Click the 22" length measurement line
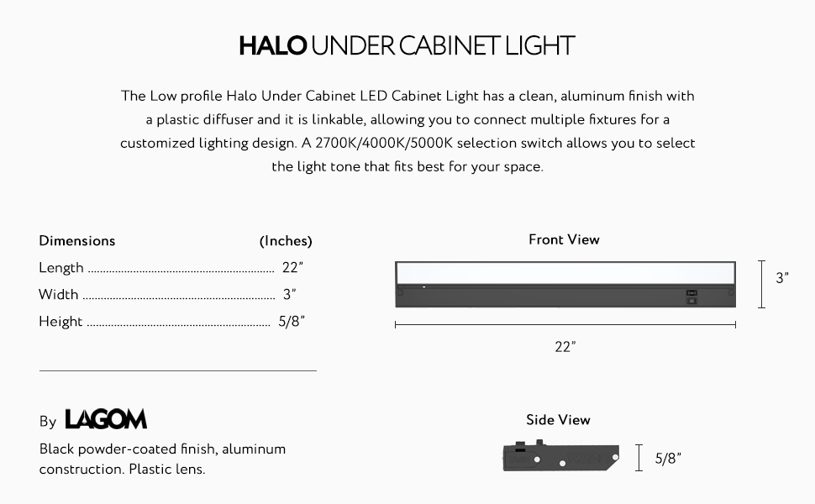Image resolution: width=815 pixels, height=504 pixels. click(x=565, y=324)
